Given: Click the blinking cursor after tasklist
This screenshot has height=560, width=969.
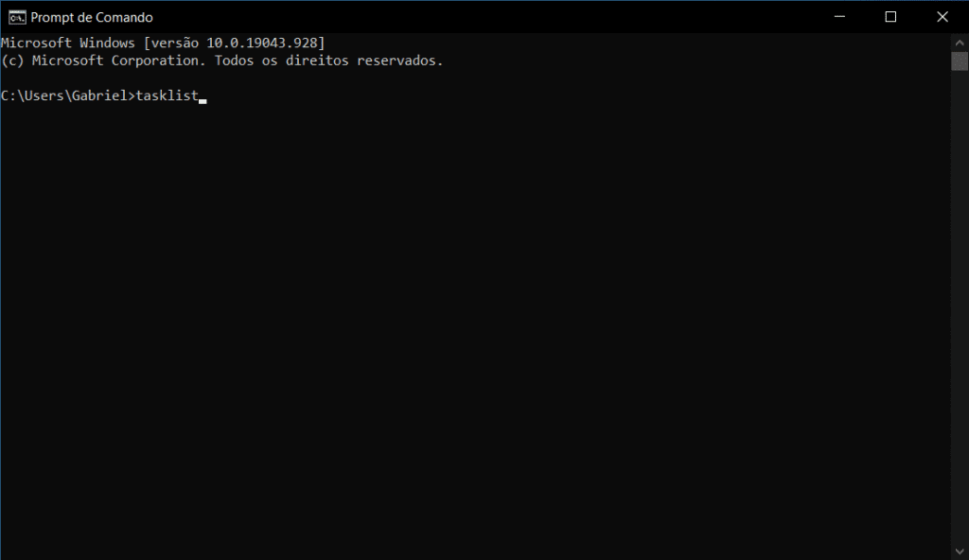Looking at the screenshot, I should [x=203, y=101].
